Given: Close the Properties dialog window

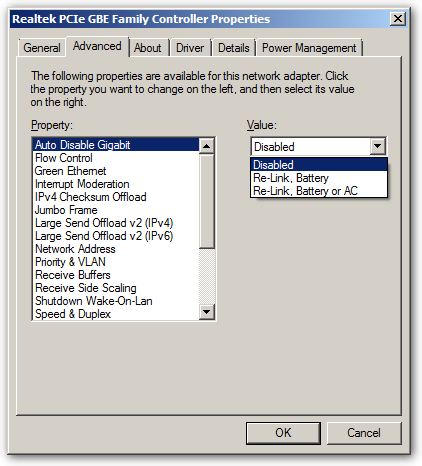Looking at the screenshot, I should point(398,19).
